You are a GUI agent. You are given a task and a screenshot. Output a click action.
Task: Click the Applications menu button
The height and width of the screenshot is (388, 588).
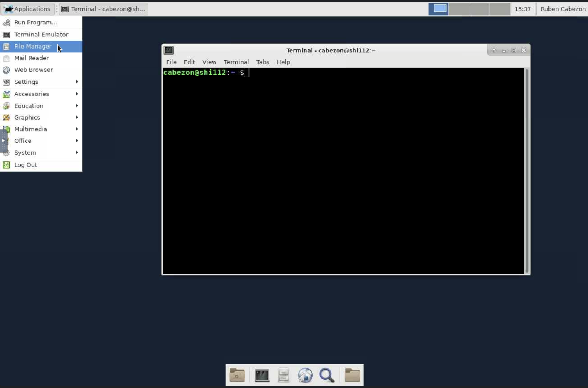(x=27, y=9)
